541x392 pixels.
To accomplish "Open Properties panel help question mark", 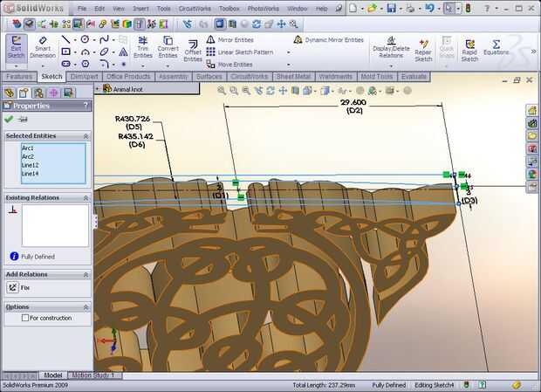I will point(86,106).
